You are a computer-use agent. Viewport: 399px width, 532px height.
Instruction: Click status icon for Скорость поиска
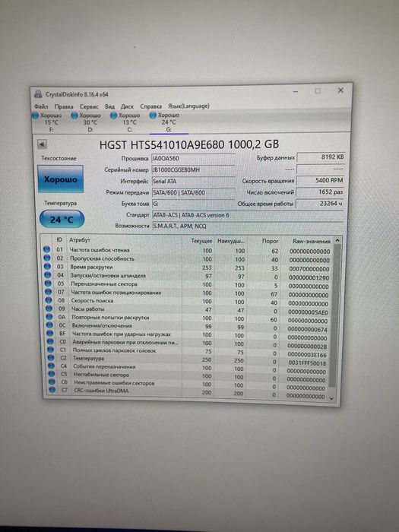pyautogui.click(x=49, y=300)
